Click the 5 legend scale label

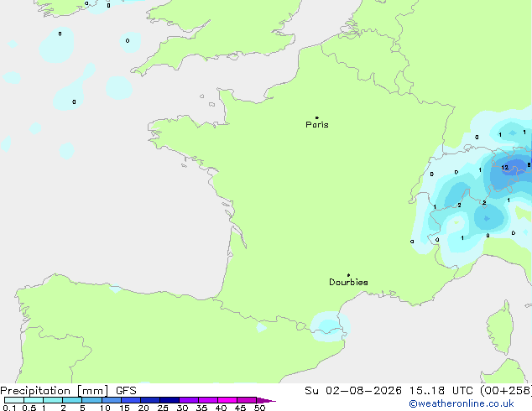tap(82, 408)
